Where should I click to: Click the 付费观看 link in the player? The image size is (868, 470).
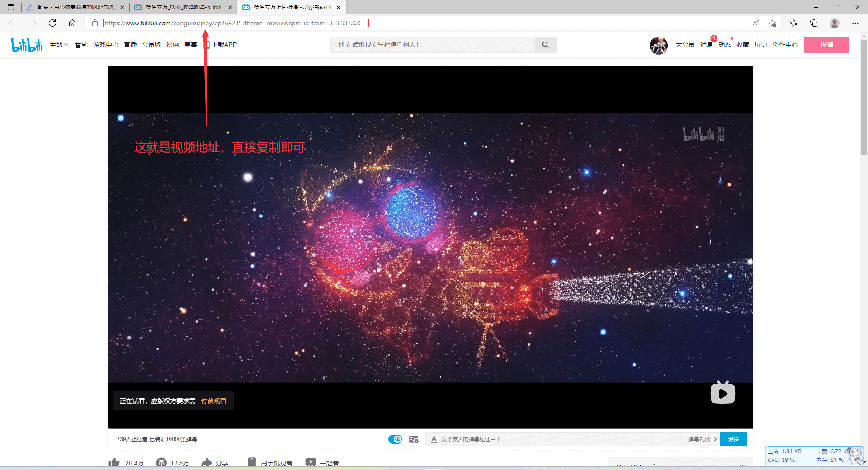point(213,400)
